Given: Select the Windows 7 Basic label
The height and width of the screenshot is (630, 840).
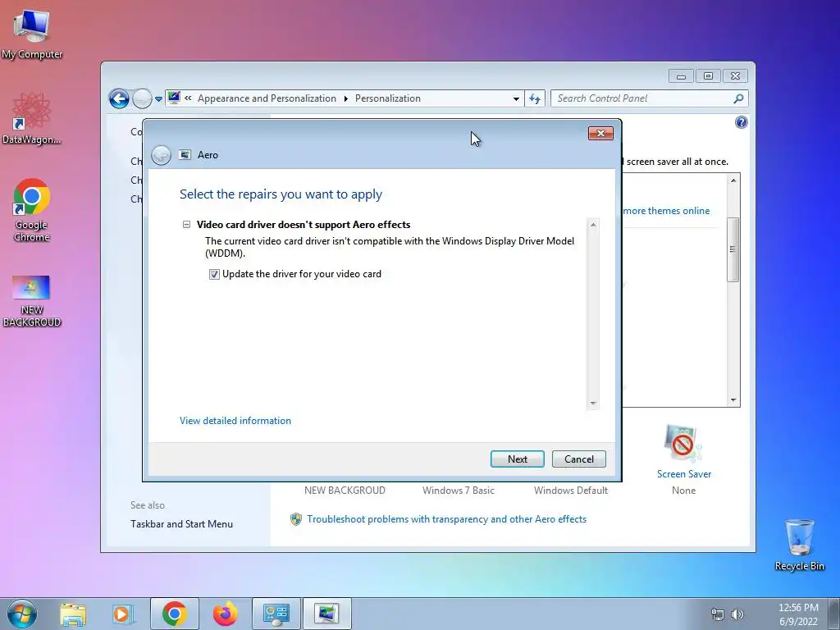Looking at the screenshot, I should 458,491.
